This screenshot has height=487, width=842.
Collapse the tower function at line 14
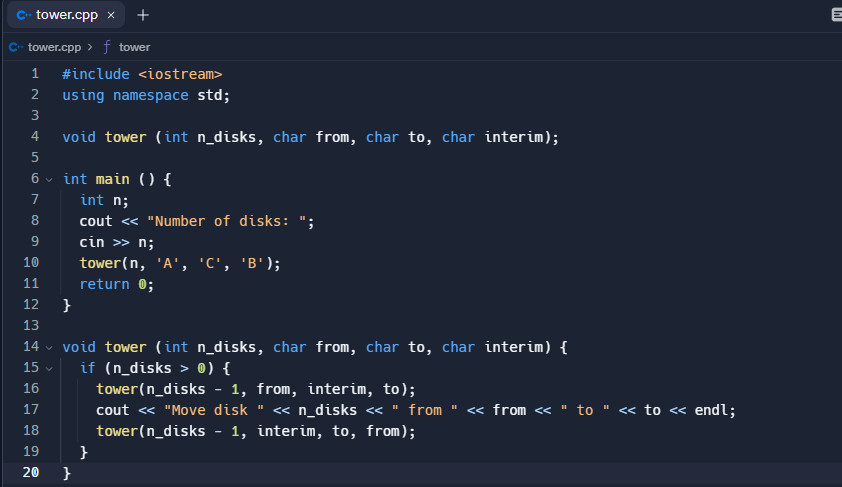pyautogui.click(x=49, y=348)
